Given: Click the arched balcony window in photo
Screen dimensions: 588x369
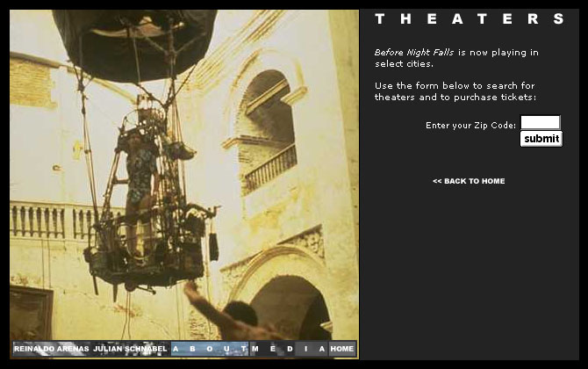Looking at the screenshot, I should (268, 132).
